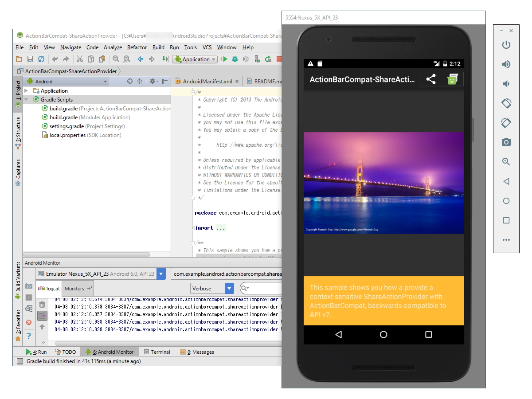Click the Open folder toolbar icon
Screen dimensions: 532x399
pos(19,59)
